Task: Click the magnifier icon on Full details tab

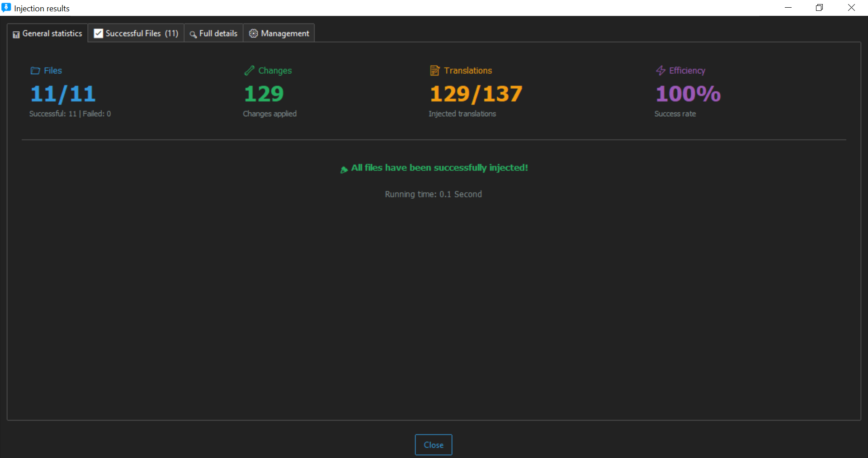Action: click(x=193, y=34)
